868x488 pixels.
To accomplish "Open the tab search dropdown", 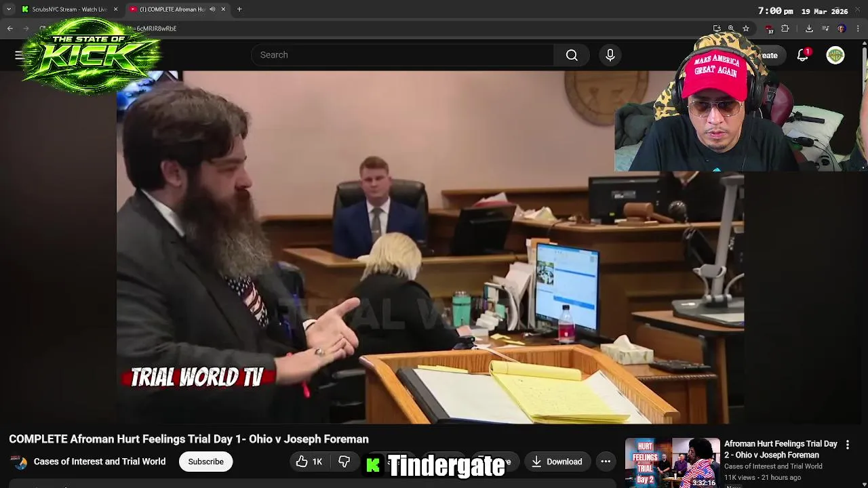I will [x=8, y=9].
